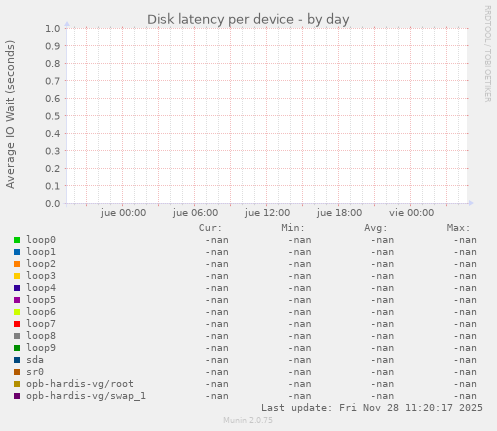Viewport: 497px width, 431px height.
Task: Click the jue 12:00 time axis label
Action: pyautogui.click(x=267, y=213)
